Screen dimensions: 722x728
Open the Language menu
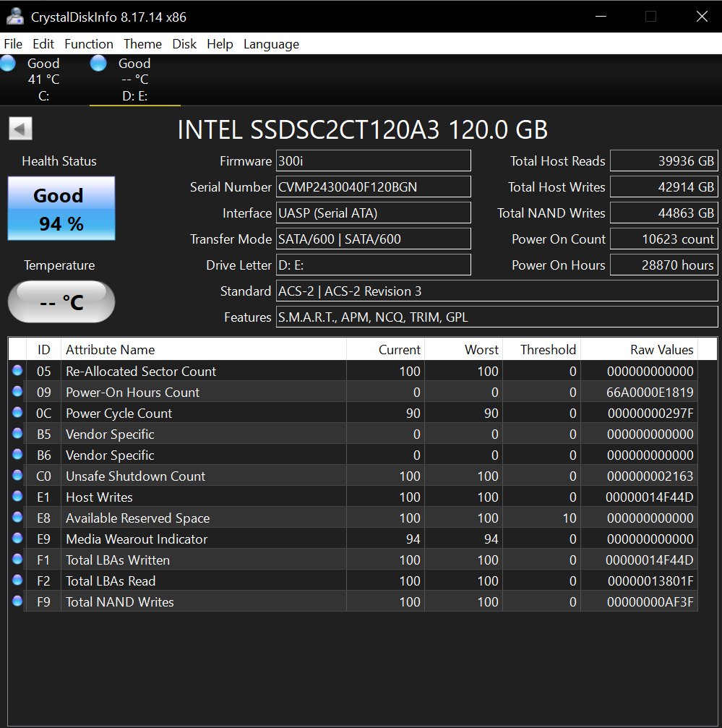point(271,44)
